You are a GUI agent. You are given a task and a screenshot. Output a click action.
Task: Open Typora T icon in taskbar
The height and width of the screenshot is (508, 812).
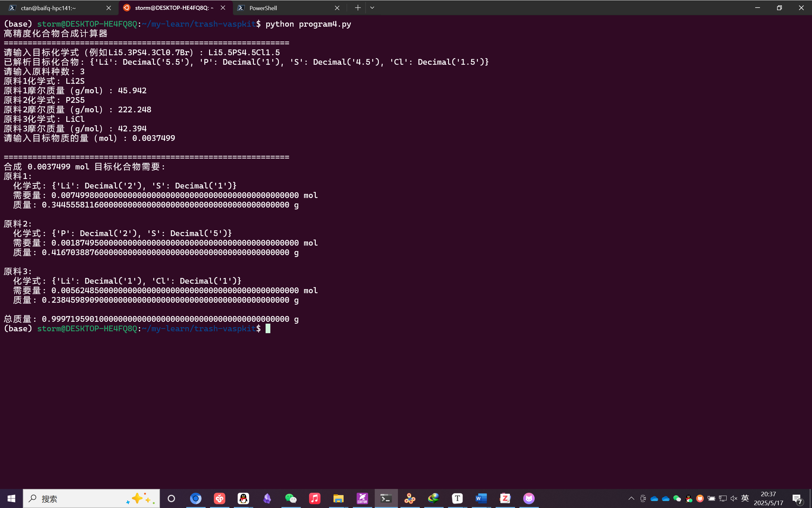(x=457, y=498)
